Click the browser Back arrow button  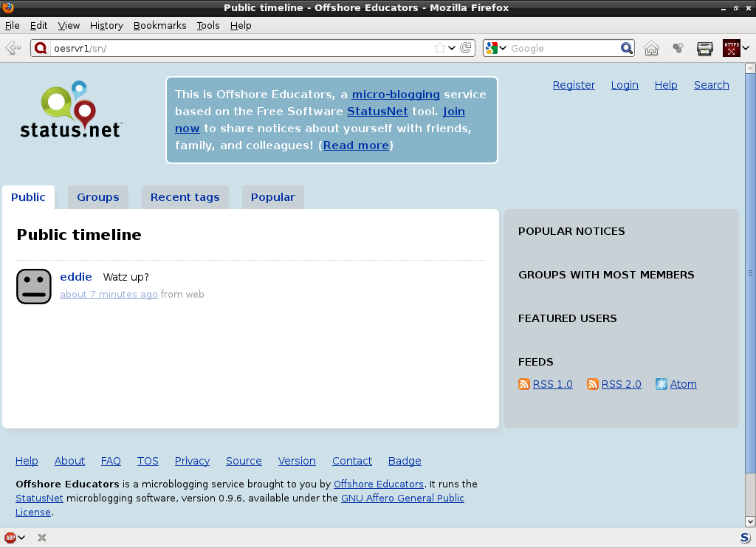[x=13, y=48]
